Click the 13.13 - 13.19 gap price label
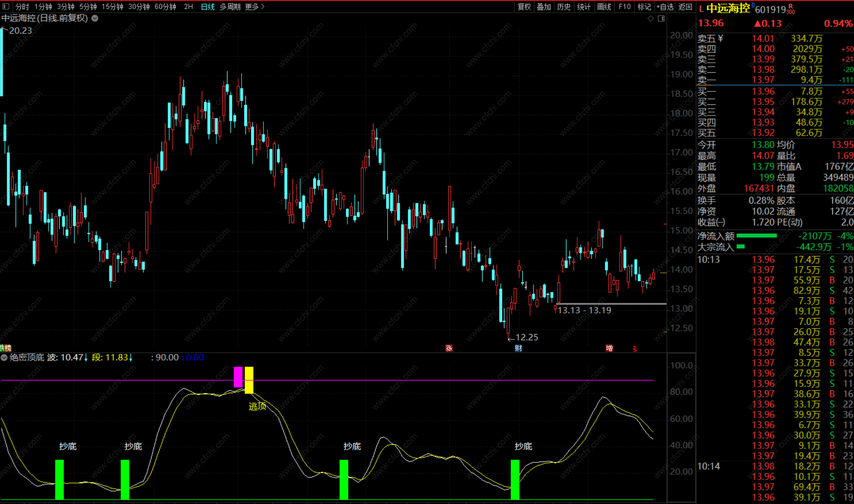Viewport: 854px width, 504px height. 584,310
